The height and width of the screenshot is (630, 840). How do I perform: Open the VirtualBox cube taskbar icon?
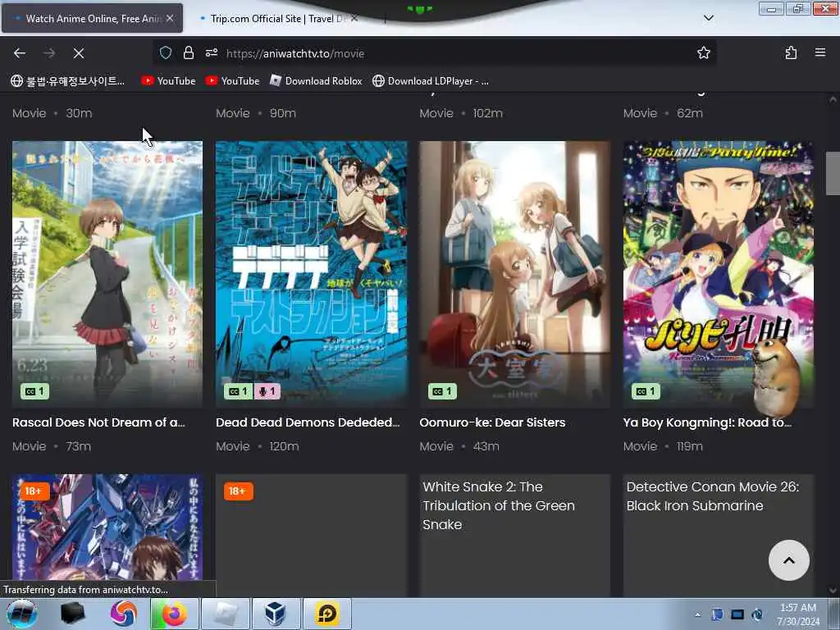(x=276, y=614)
